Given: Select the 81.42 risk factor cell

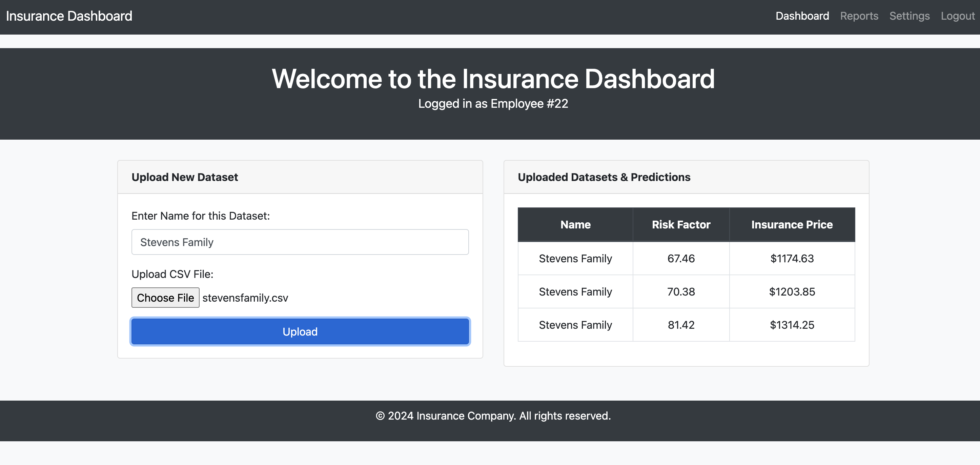Looking at the screenshot, I should 681,325.
